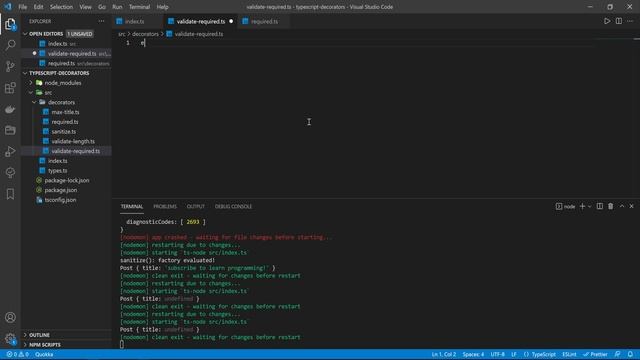Open the GitLens tree icon view

click(x=10, y=173)
